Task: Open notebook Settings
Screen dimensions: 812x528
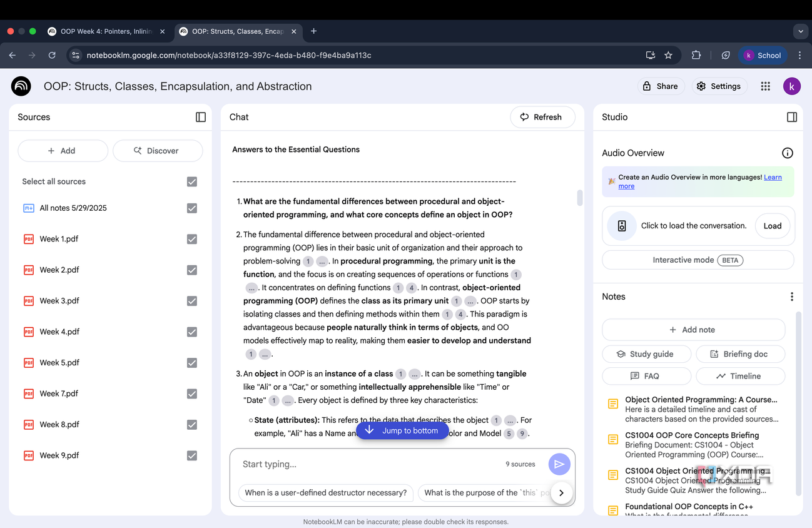Action: [x=719, y=86]
